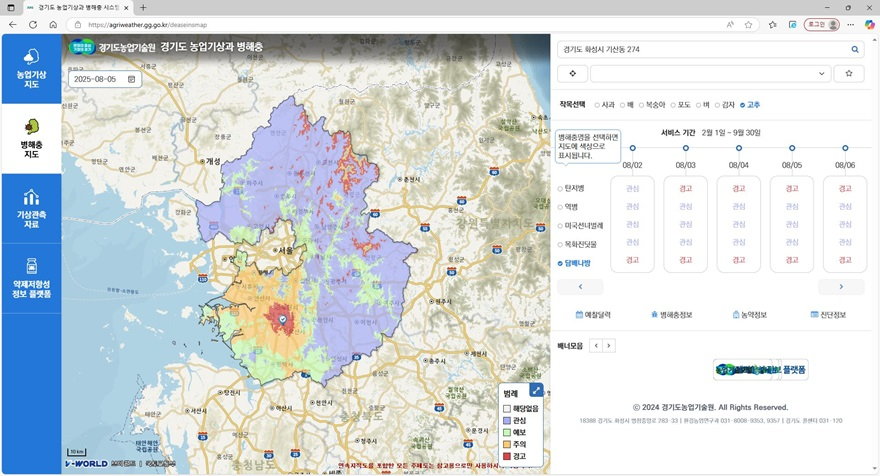Screen dimensions: 880x476
Task: Open the browser settings ellipsis menu
Action: coord(851,25)
